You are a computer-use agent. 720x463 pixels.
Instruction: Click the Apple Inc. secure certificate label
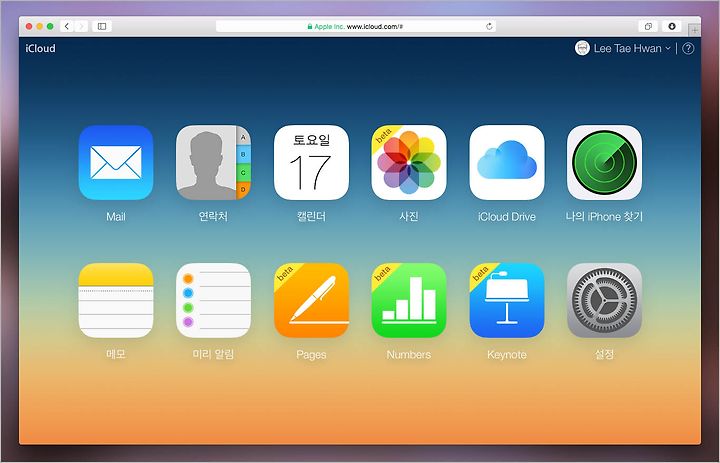pyautogui.click(x=326, y=26)
